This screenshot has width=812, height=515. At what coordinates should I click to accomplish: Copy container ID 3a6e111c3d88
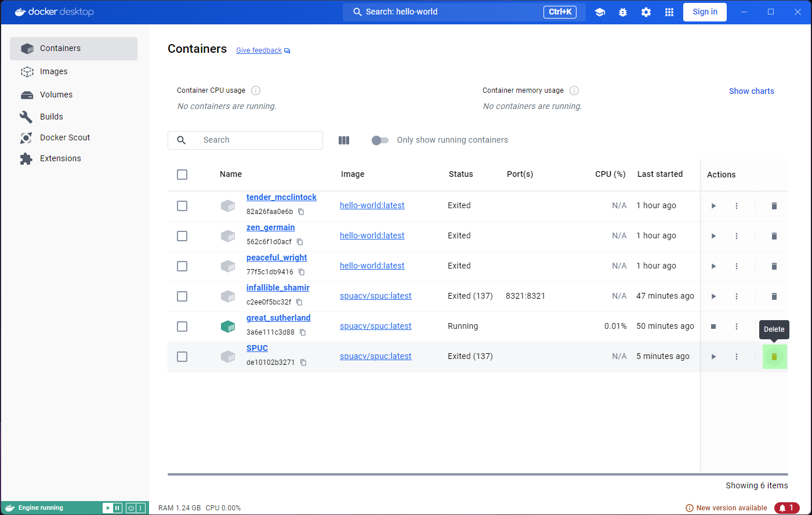pos(303,332)
